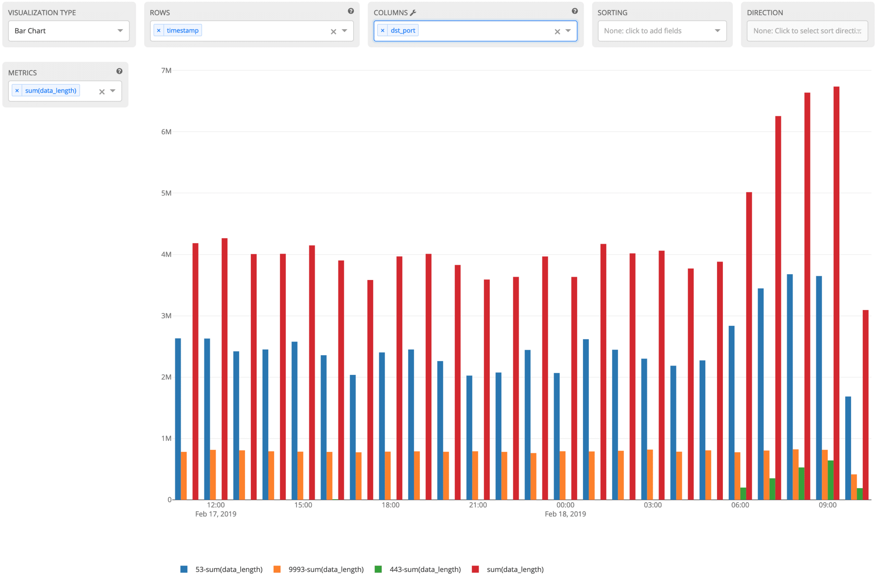This screenshot has height=588, width=877.
Task: Remove the dst_port tag from Columns
Action: pos(382,30)
